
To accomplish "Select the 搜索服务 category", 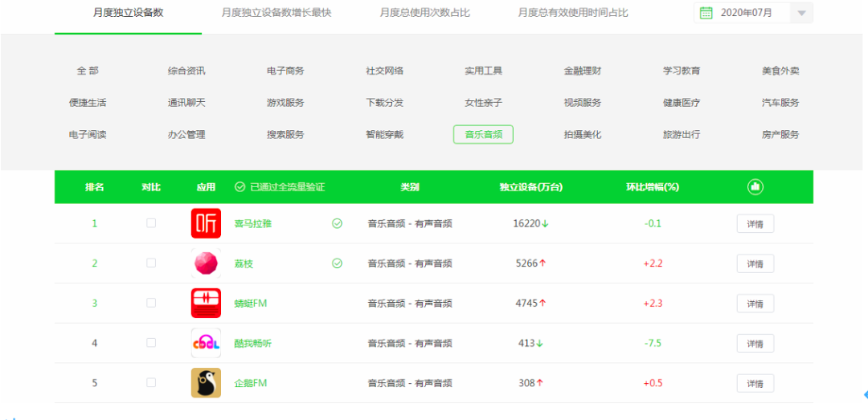I will pyautogui.click(x=285, y=134).
